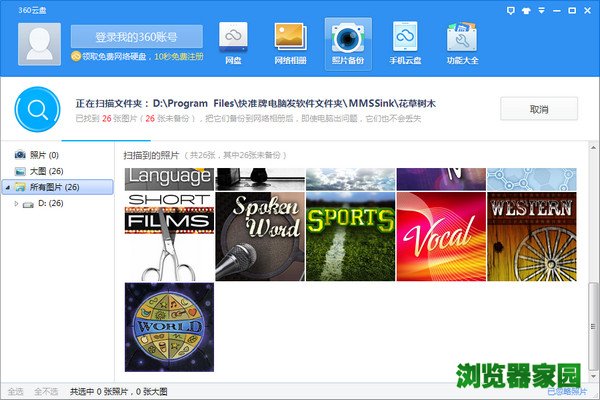Open the 手机云盘 mobile cloud section
The image size is (600, 400).
pyautogui.click(x=405, y=42)
